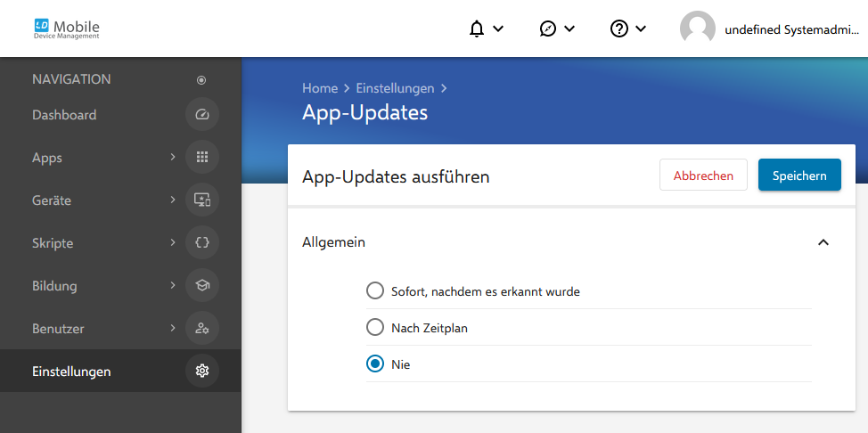Click the Bildung graduation cap icon
868x433 pixels.
pyautogui.click(x=202, y=286)
